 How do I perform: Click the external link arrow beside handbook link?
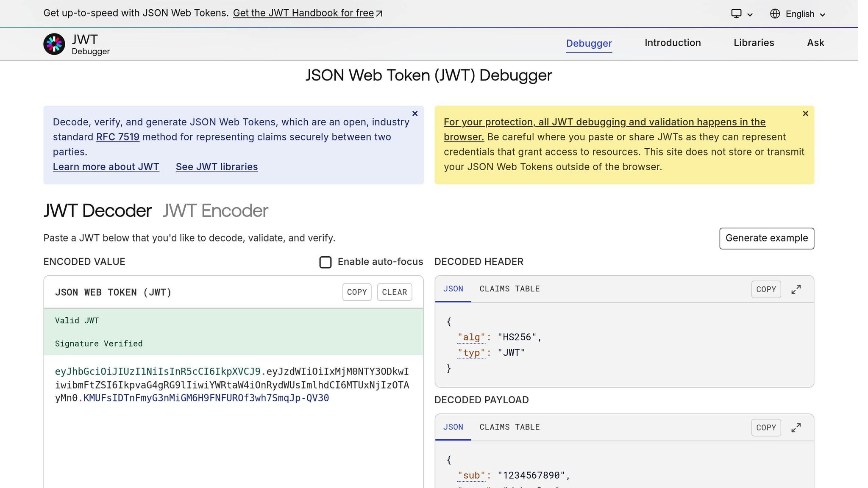[378, 12]
